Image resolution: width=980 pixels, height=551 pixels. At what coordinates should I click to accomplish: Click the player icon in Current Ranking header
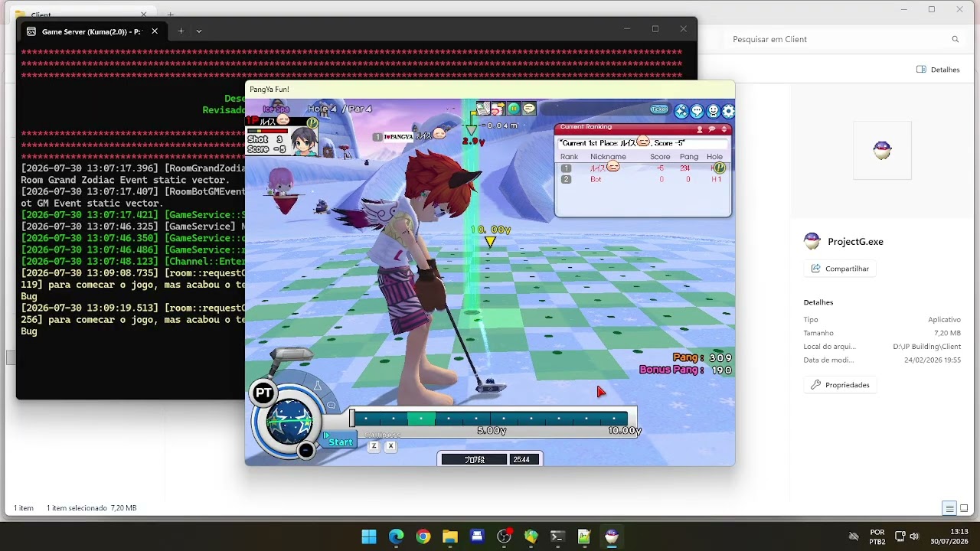(x=700, y=129)
